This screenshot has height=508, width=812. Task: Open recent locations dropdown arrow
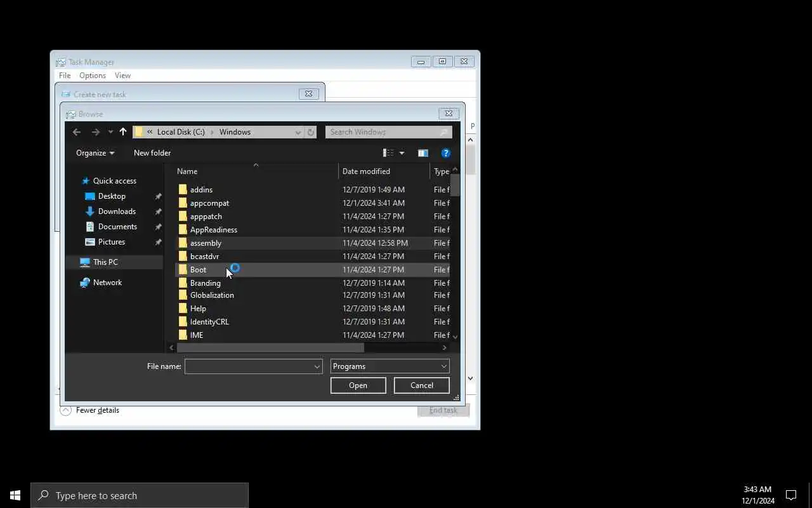point(110,132)
